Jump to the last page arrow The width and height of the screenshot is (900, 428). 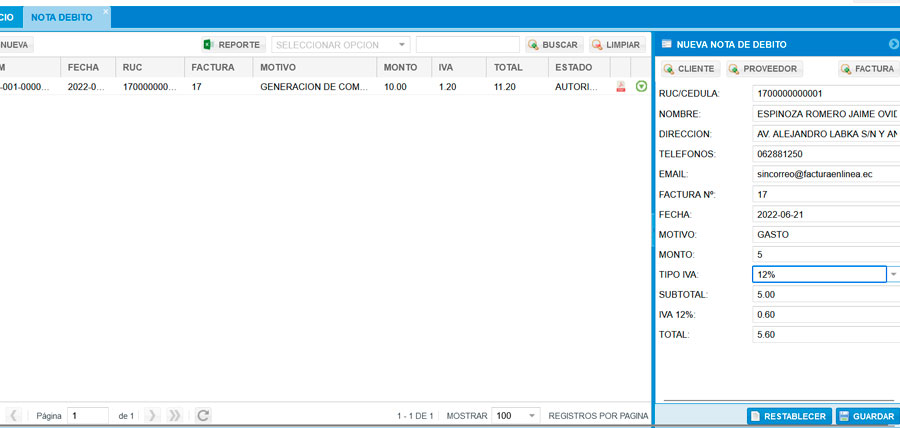(x=174, y=415)
